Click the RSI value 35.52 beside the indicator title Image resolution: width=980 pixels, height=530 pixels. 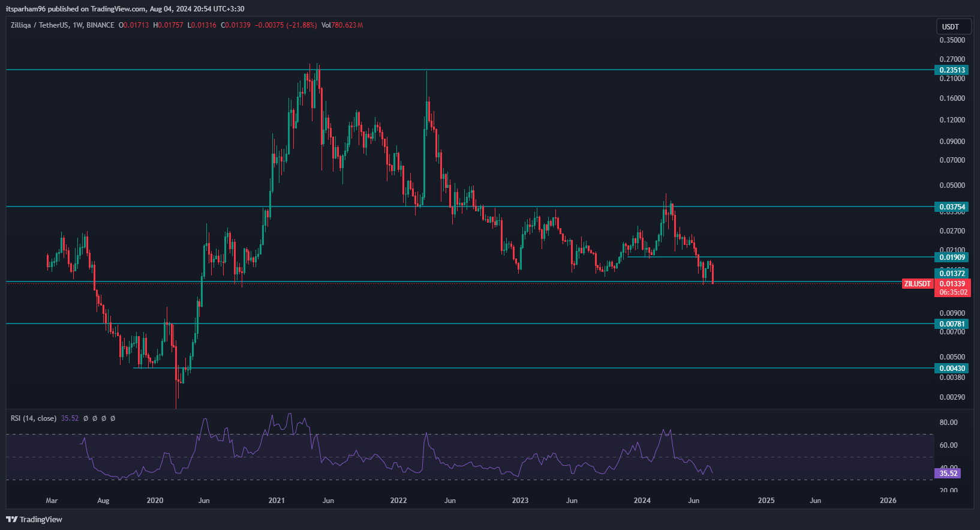(x=70, y=418)
